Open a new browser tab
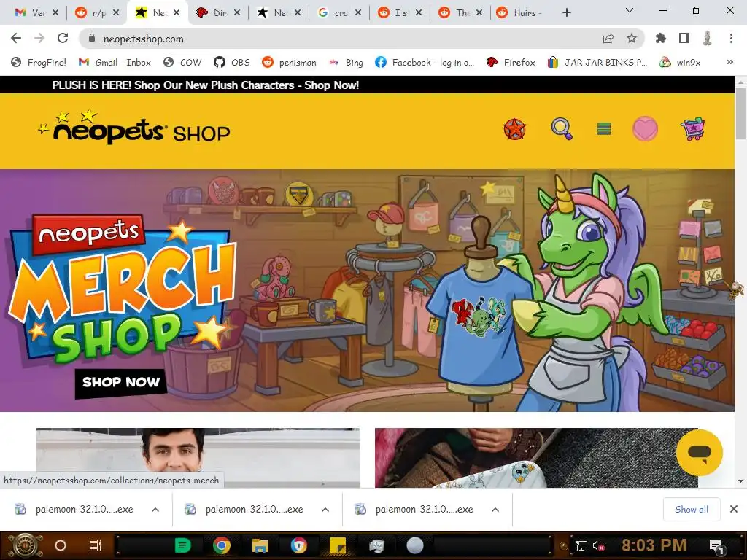Screen dimensions: 747x560 [x=566, y=13]
